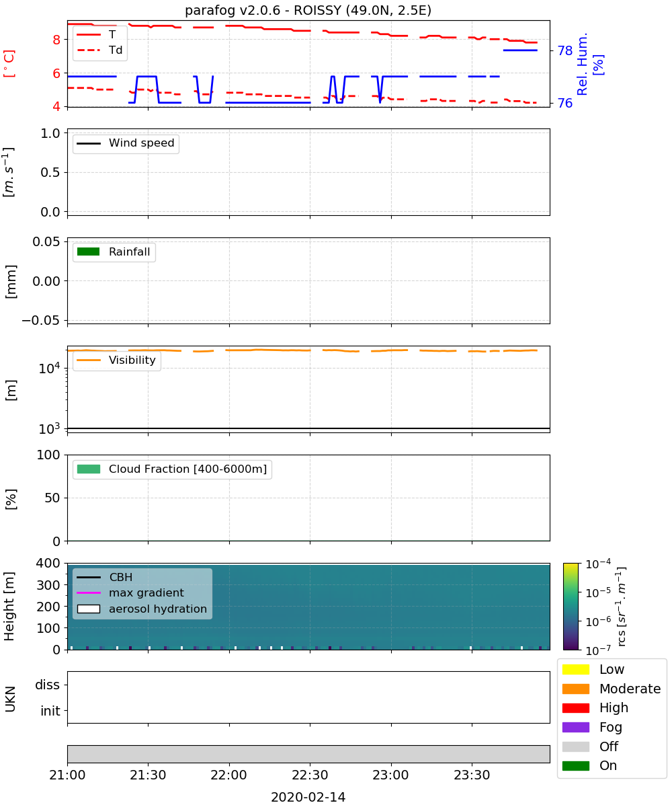
Task: Click the gray status bar strip
Action: 308,754
